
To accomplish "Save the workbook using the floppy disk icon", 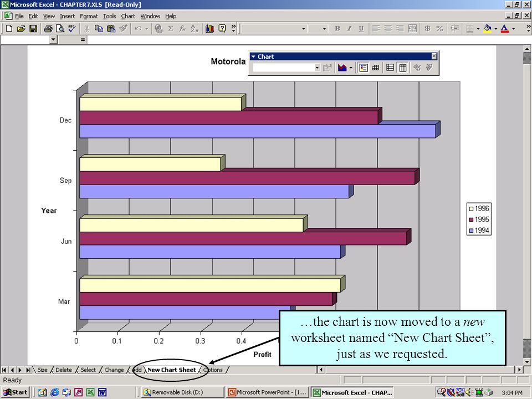I will 33,28.
